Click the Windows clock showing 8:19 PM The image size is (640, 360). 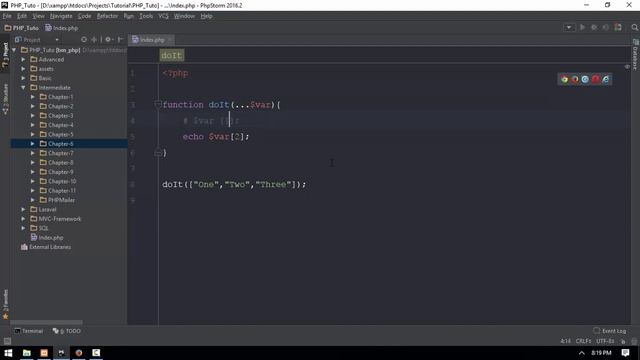(601, 353)
